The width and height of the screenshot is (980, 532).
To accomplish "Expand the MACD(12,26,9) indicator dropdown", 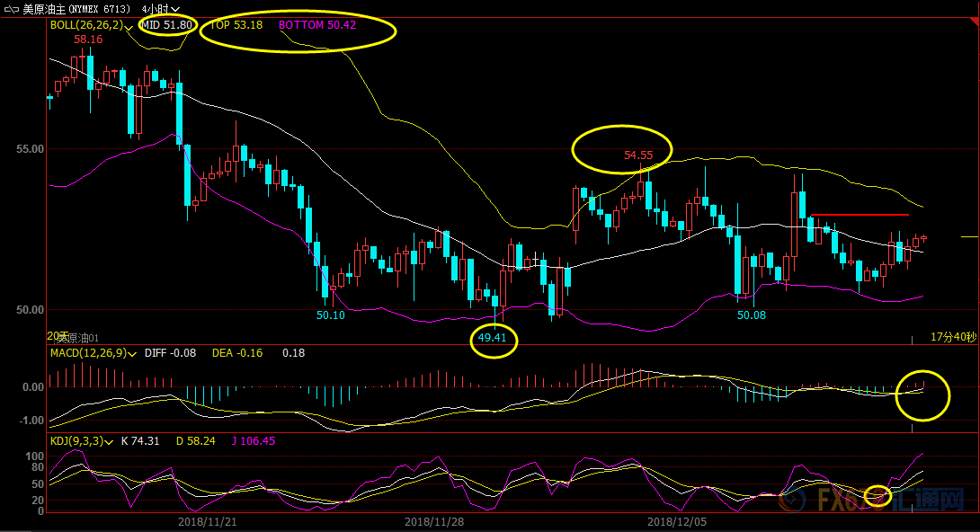I will point(133,353).
